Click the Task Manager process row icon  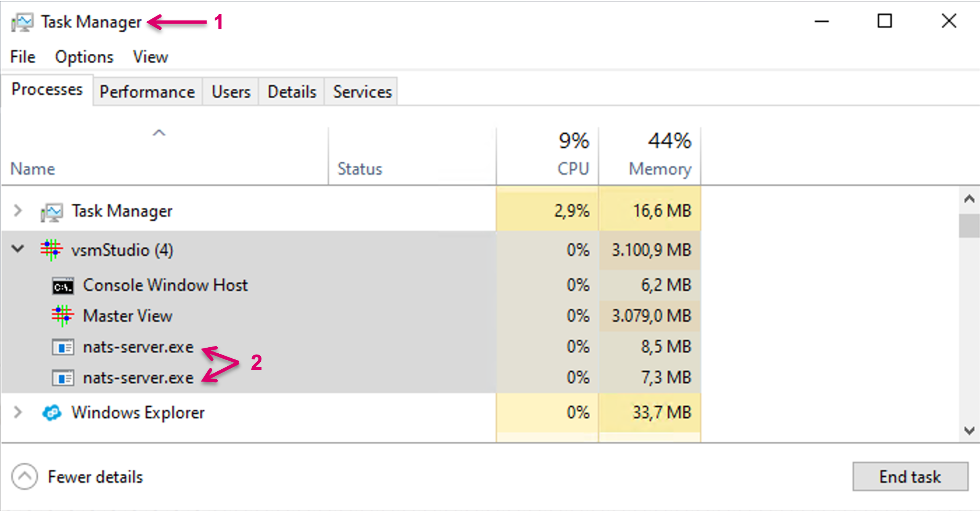(x=51, y=212)
